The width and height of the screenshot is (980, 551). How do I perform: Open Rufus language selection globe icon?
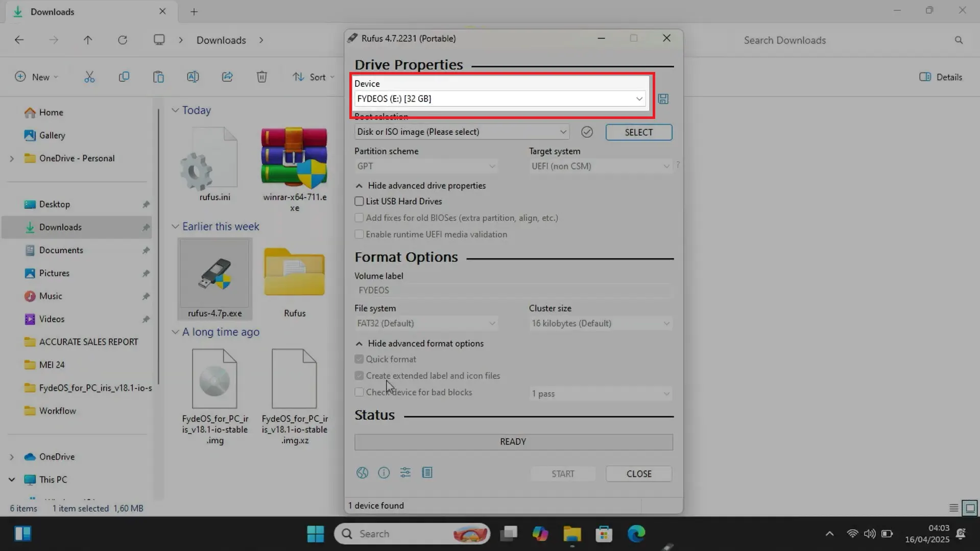pos(362,472)
